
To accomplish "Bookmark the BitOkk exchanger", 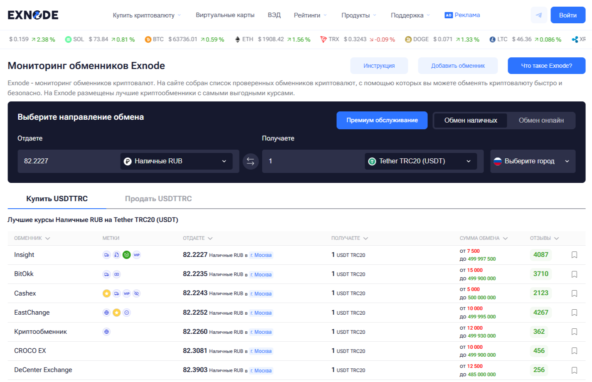I will [574, 274].
